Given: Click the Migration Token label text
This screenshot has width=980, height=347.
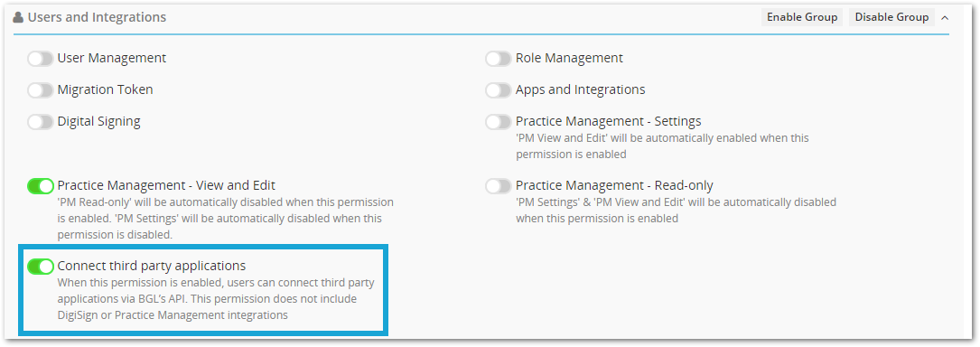Looking at the screenshot, I should coord(105,90).
